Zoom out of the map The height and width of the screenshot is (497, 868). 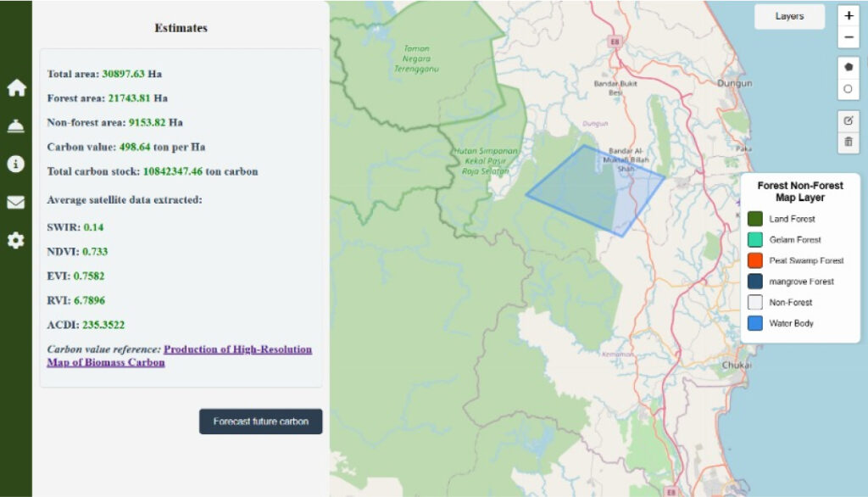tap(848, 37)
